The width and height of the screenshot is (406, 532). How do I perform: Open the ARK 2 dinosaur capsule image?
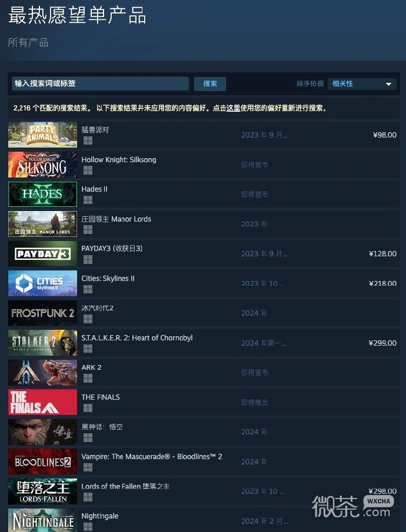(x=42, y=372)
